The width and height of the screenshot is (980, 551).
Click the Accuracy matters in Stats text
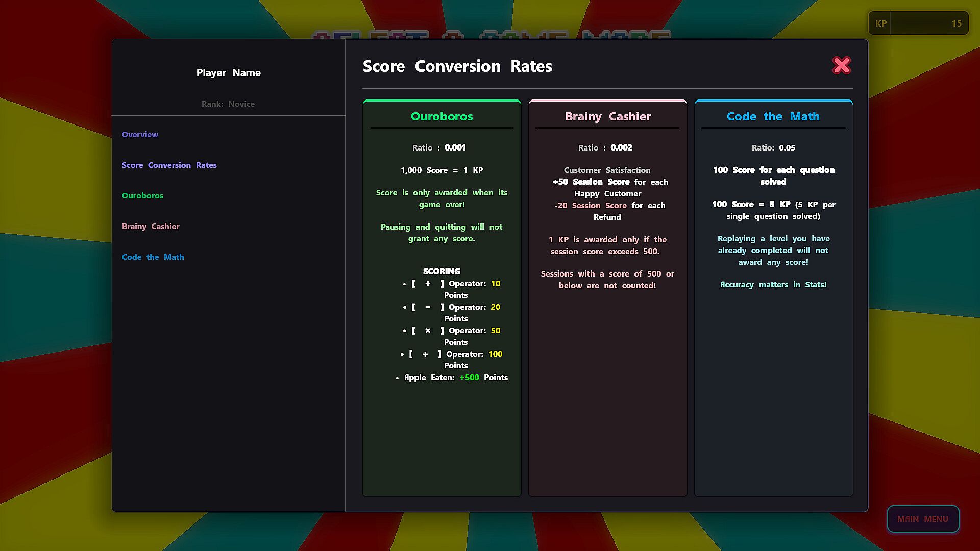point(773,285)
